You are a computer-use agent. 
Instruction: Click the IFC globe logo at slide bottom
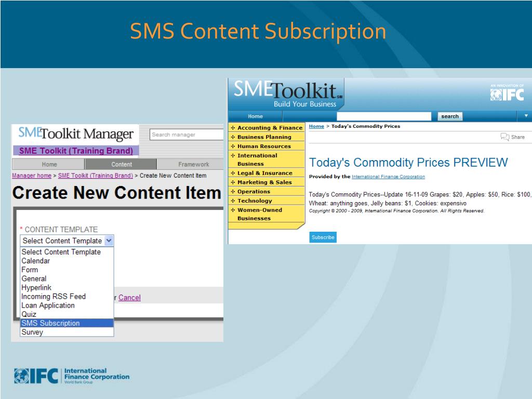coord(36,376)
